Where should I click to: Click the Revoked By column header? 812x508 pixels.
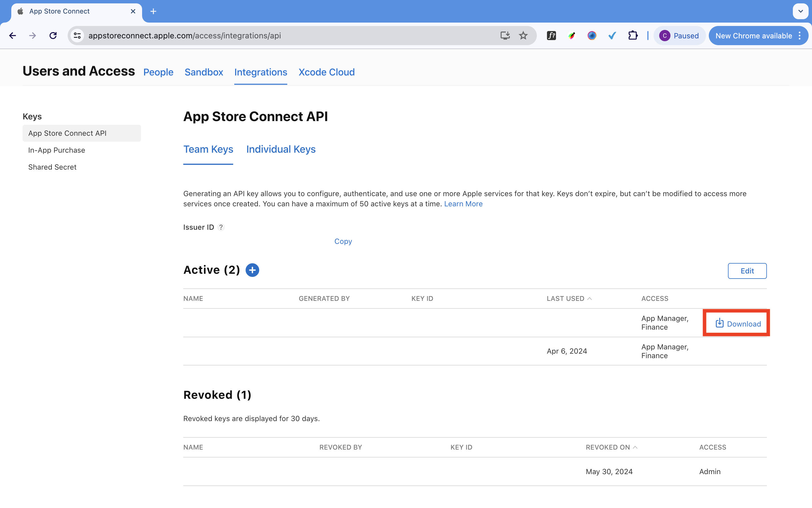click(x=341, y=447)
